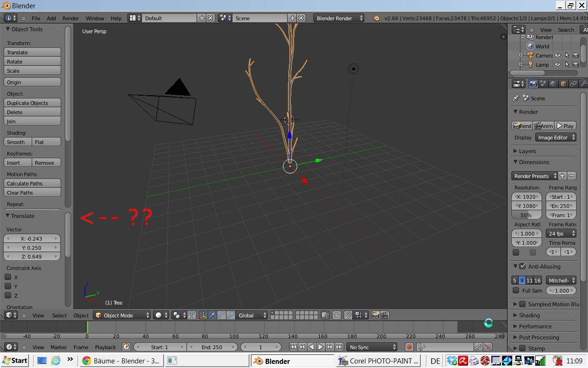The height and width of the screenshot is (368, 588).
Task: Expand the Performance panel
Action: pyautogui.click(x=535, y=326)
